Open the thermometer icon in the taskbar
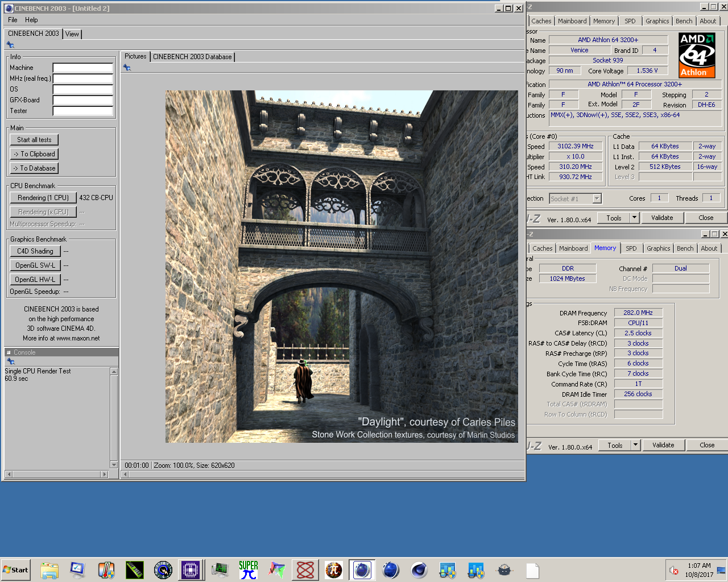The image size is (728, 582). pos(106,570)
